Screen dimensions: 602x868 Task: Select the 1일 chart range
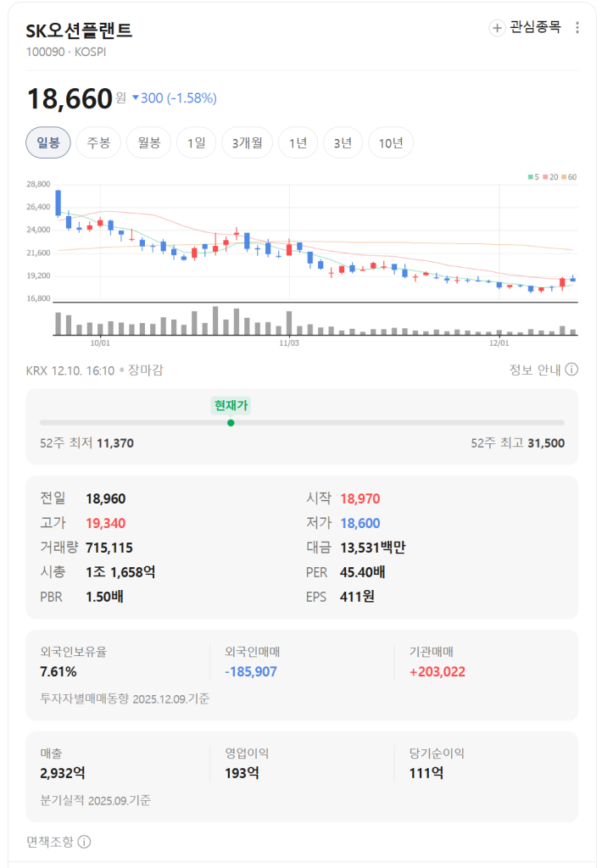tap(196, 142)
